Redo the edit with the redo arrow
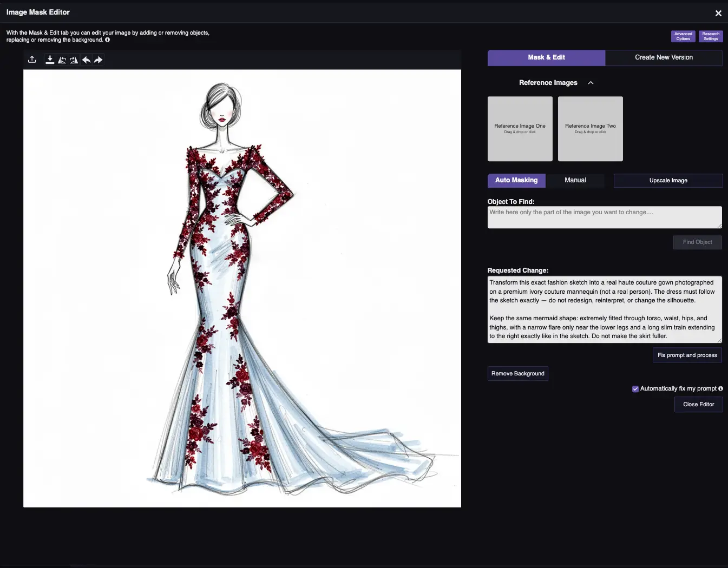The image size is (728, 568). (98, 60)
